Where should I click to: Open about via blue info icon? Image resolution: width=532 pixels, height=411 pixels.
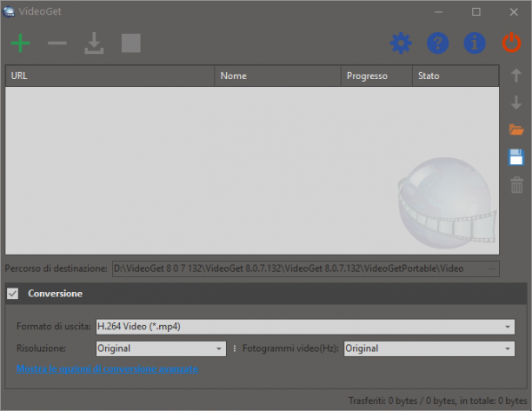pyautogui.click(x=475, y=43)
